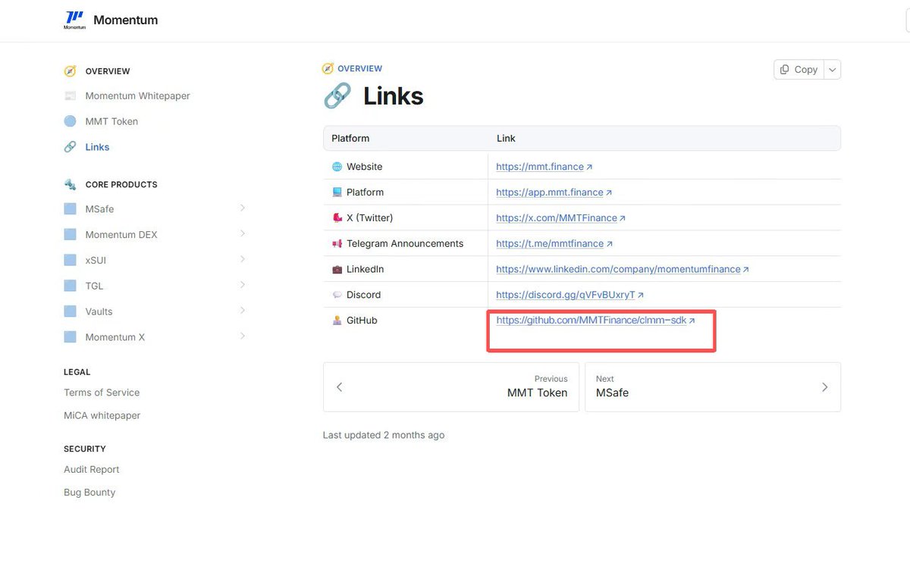This screenshot has width=910, height=588.
Task: Select the Links sidebar item
Action: [97, 147]
